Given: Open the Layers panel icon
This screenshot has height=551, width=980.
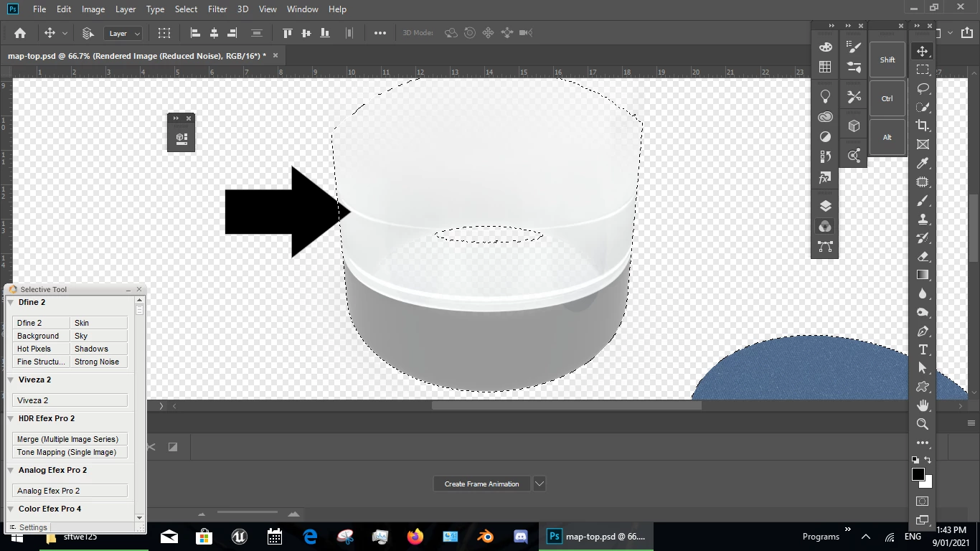Looking at the screenshot, I should pos(825,206).
